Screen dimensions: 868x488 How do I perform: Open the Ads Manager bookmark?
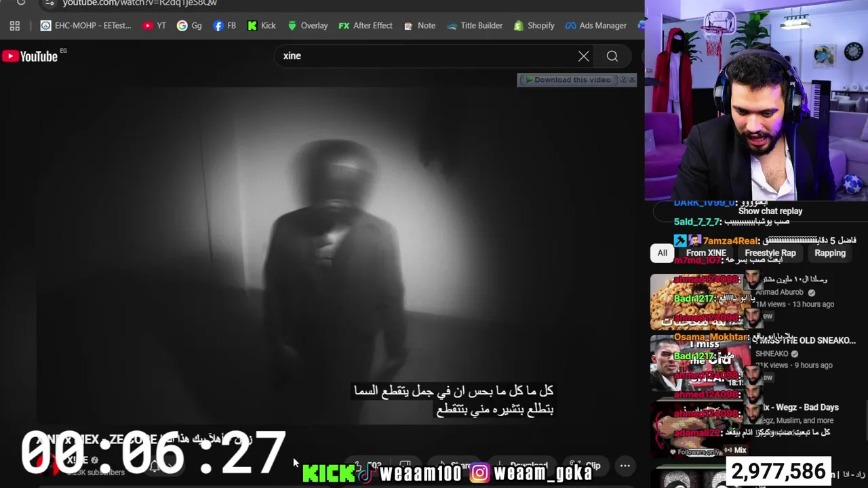point(596,26)
